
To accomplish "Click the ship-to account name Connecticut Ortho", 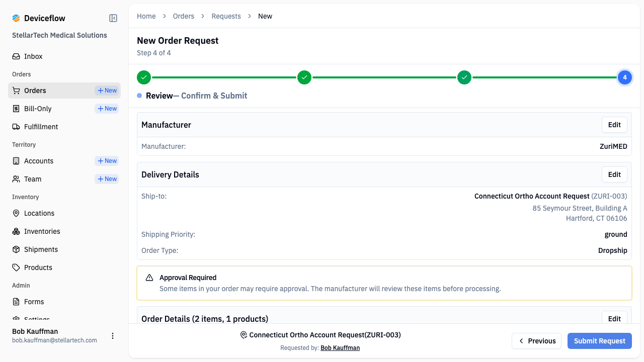I will [x=532, y=196].
